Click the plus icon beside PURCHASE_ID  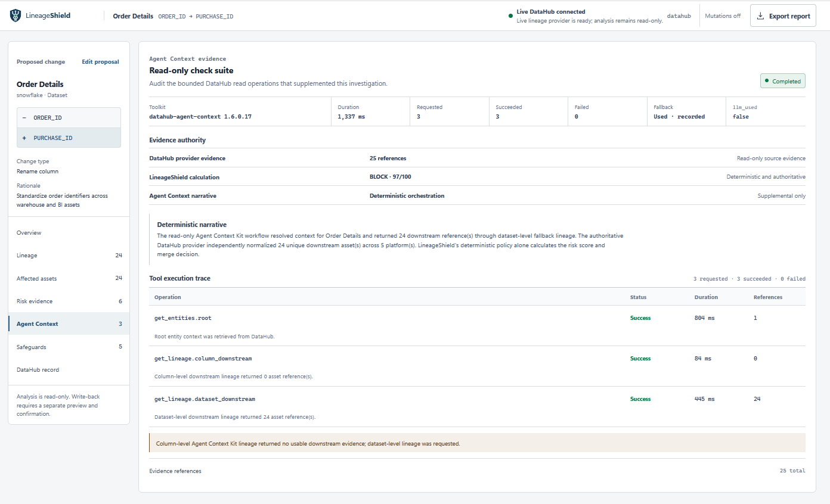(24, 138)
